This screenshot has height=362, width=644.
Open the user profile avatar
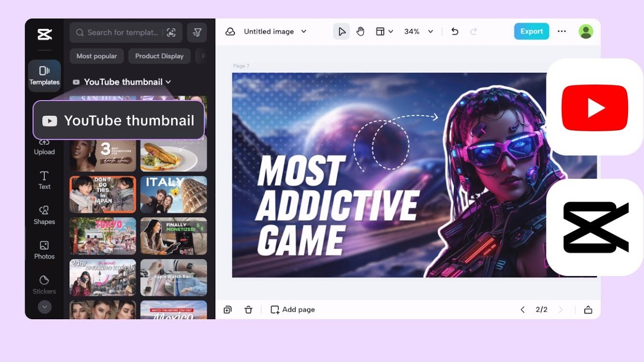[586, 31]
